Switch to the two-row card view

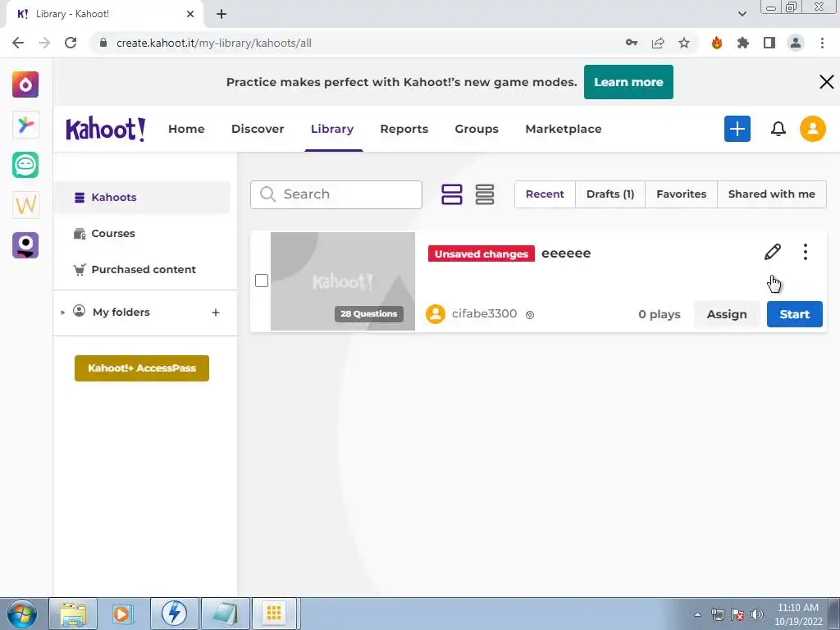click(452, 194)
